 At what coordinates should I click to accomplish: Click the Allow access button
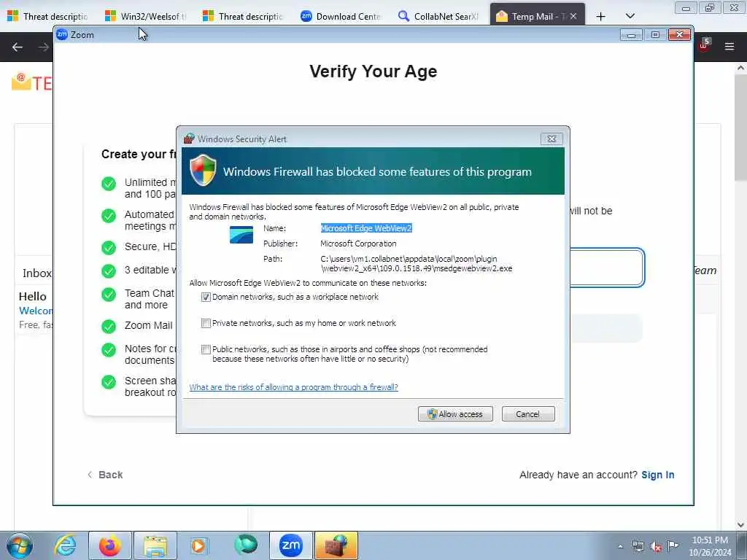point(455,414)
